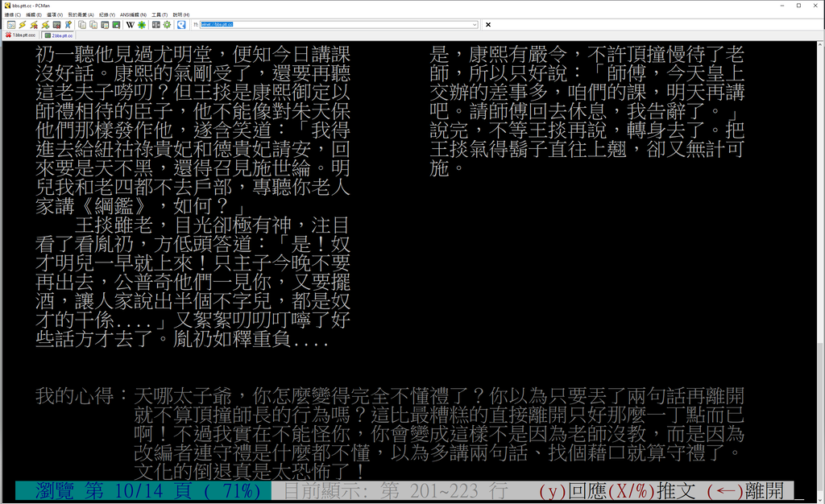The image size is (825, 504).
Task: Click the scrollbar up arrow at top right
Action: point(820,46)
